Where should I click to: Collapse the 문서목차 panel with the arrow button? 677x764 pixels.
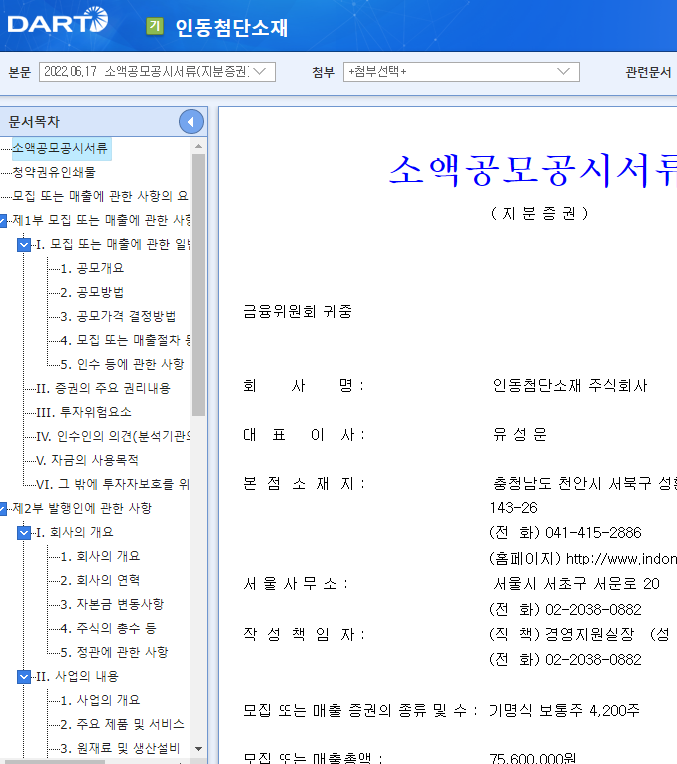pyautogui.click(x=191, y=122)
